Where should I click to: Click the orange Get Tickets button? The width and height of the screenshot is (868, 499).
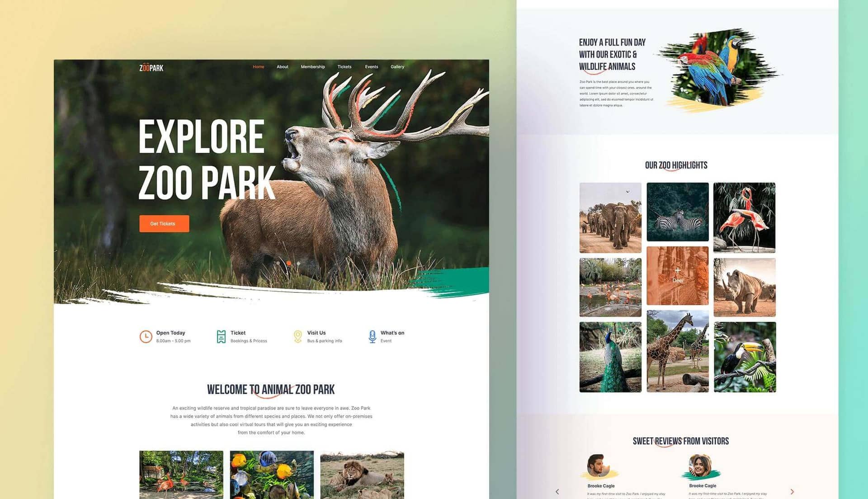164,224
